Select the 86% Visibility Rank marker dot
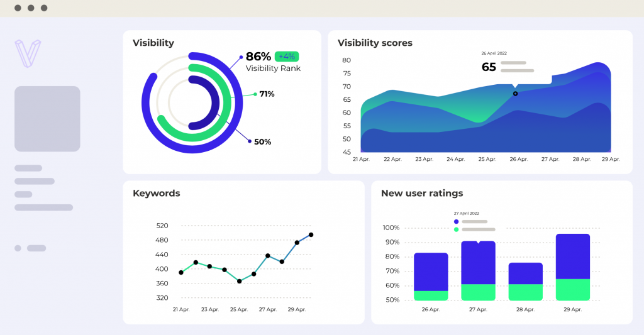Image resolution: width=644 pixels, height=335 pixels. 241,57
